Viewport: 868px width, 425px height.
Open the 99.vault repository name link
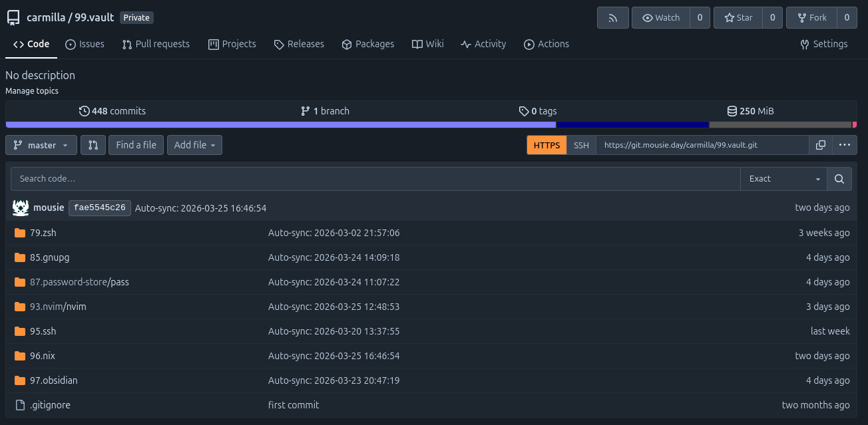pyautogui.click(x=94, y=18)
